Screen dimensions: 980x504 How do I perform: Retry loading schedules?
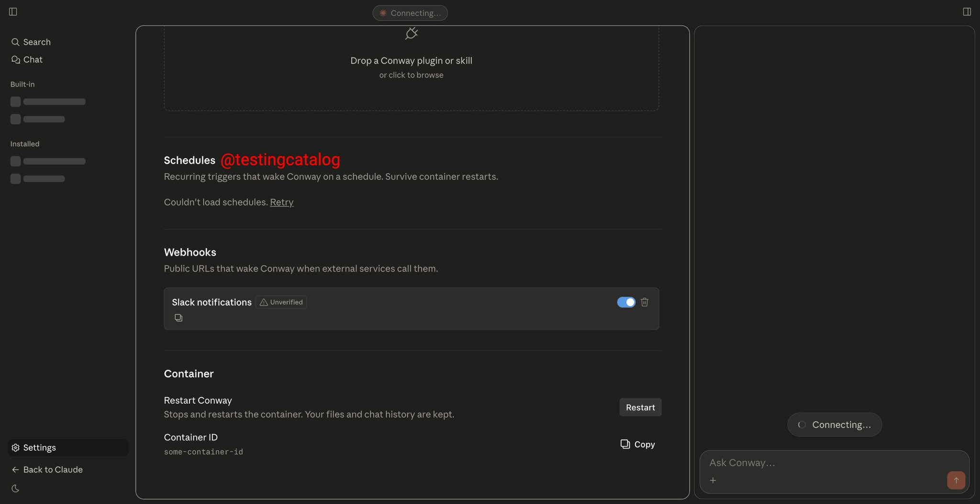tap(282, 202)
